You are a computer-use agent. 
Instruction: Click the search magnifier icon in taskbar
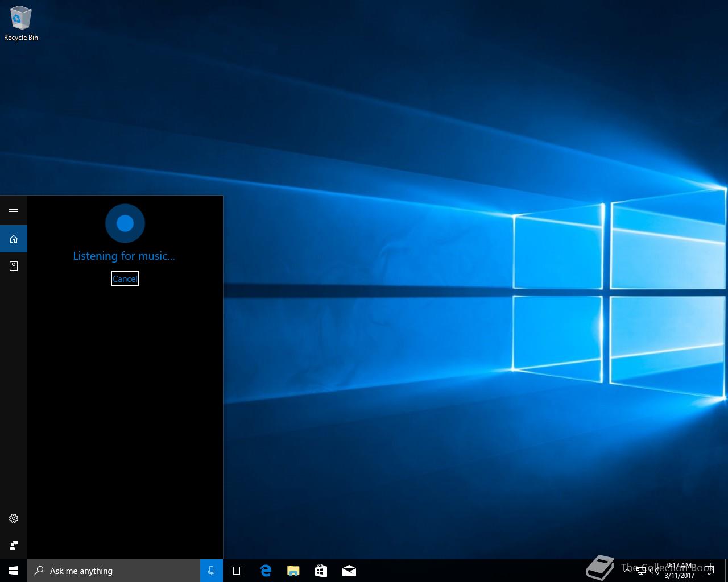coord(39,571)
